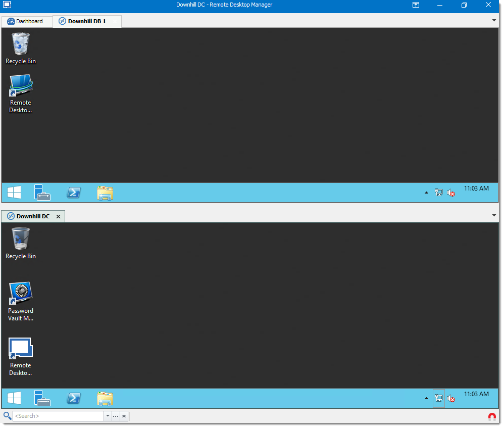Click the title bar full-screen arrow button
This screenshot has height=428, width=504.
coord(416,5)
